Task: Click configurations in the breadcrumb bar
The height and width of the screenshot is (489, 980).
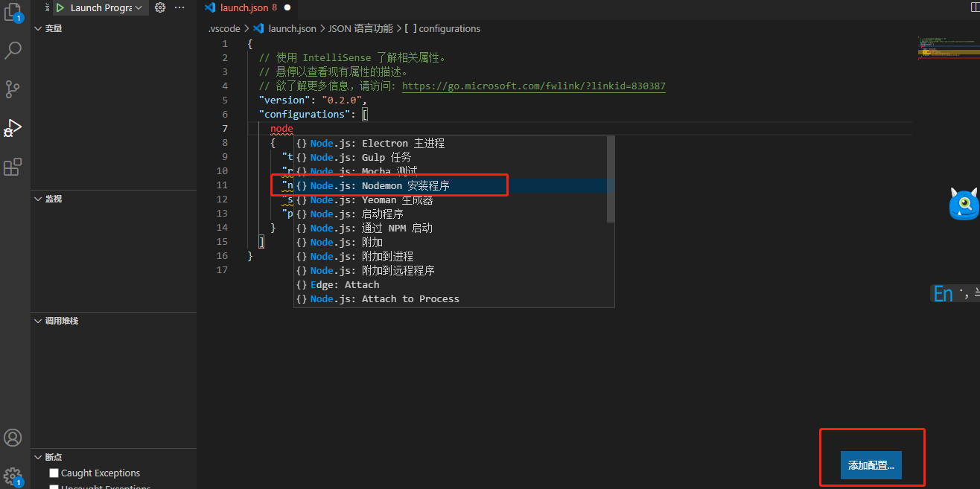Action: tap(447, 28)
